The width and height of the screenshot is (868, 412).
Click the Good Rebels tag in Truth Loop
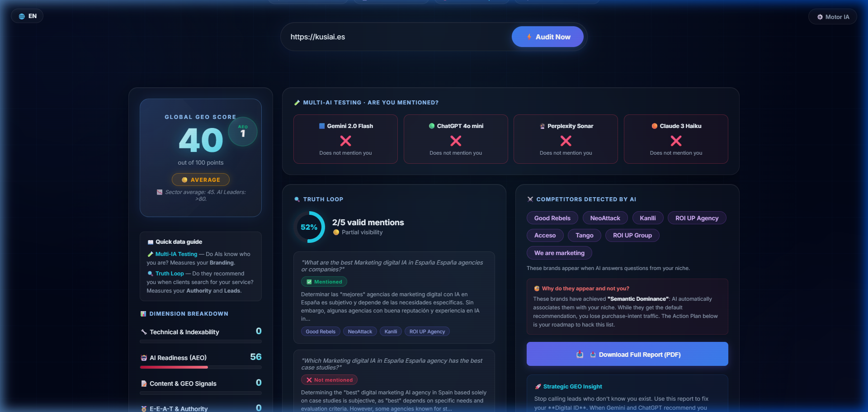pyautogui.click(x=321, y=331)
